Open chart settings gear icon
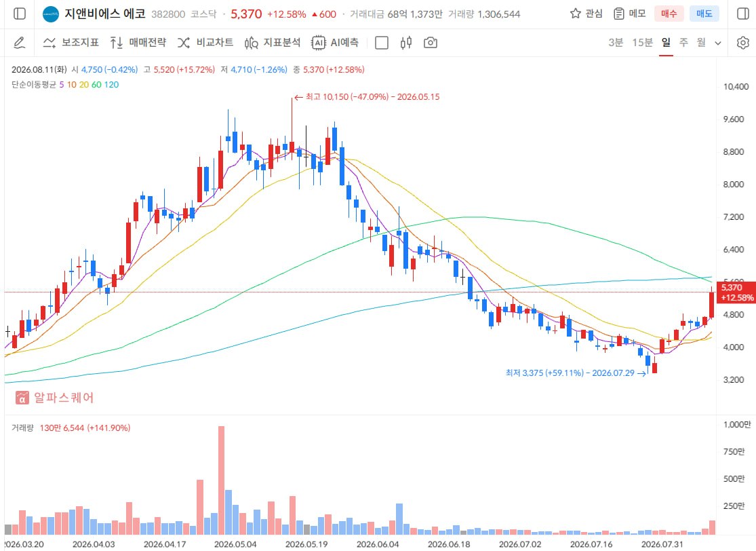 743,43
